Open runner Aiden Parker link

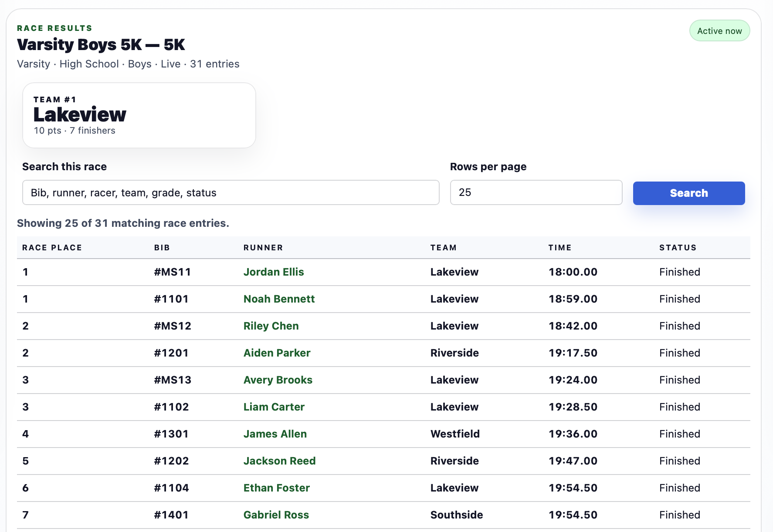[277, 353]
